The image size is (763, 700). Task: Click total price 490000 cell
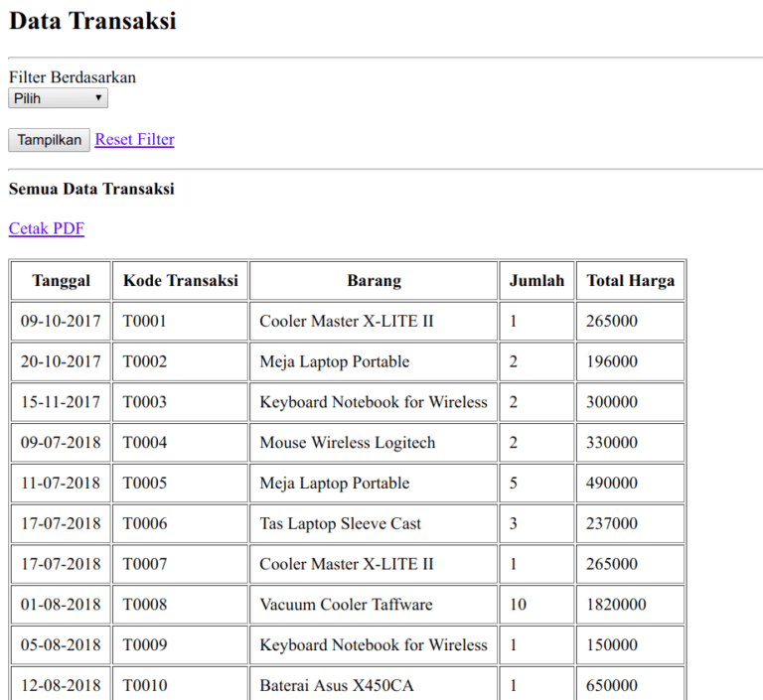tap(630, 483)
